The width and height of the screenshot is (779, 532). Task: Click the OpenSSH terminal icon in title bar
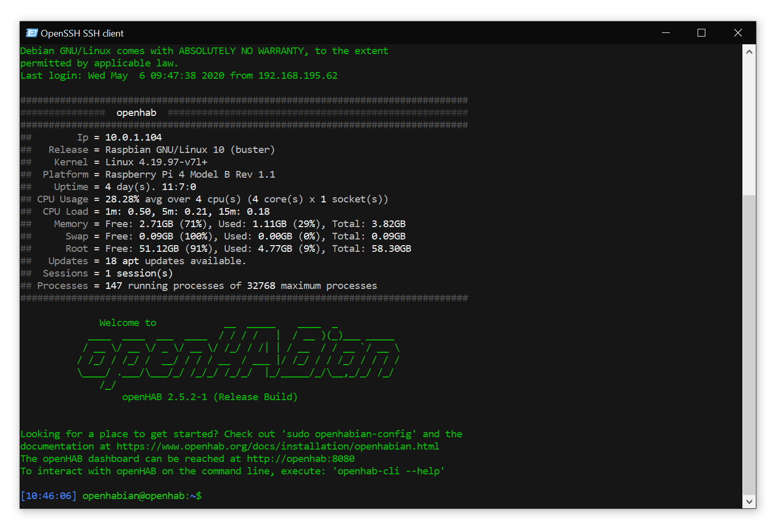coord(32,33)
